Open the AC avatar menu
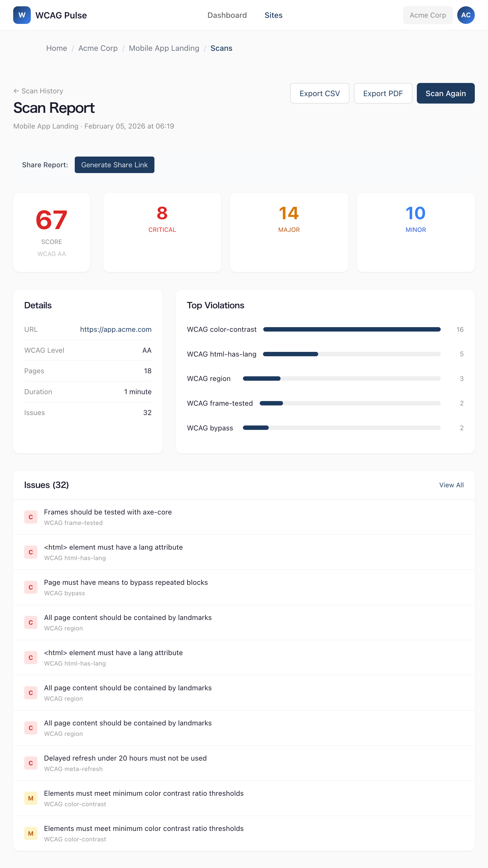This screenshot has width=488, height=868. click(466, 15)
